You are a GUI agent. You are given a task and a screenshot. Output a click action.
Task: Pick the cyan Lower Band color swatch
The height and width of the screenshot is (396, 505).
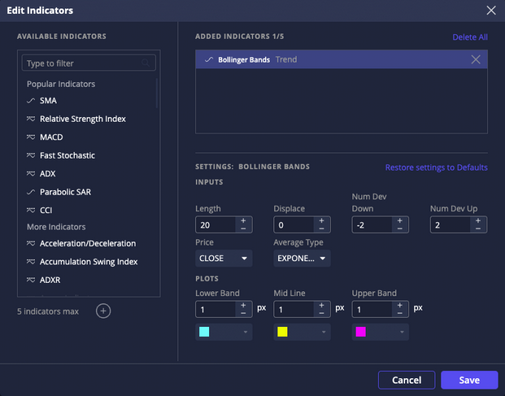(204, 332)
